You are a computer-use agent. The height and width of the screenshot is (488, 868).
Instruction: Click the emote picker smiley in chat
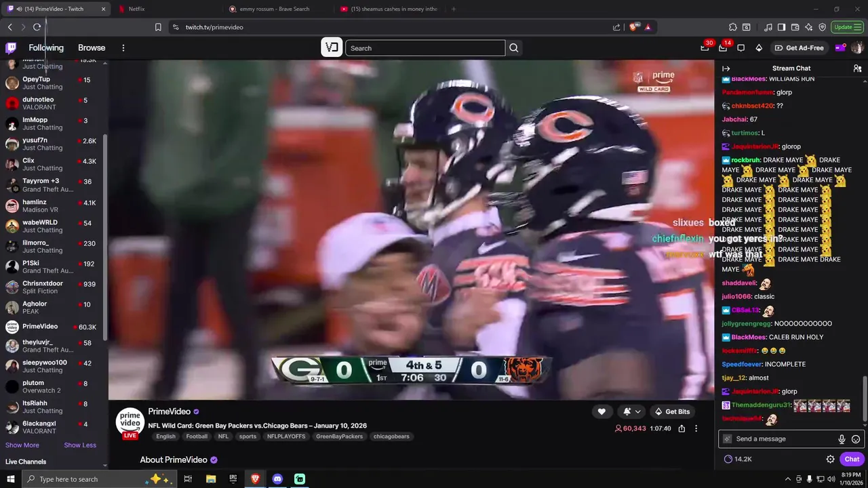(856, 439)
